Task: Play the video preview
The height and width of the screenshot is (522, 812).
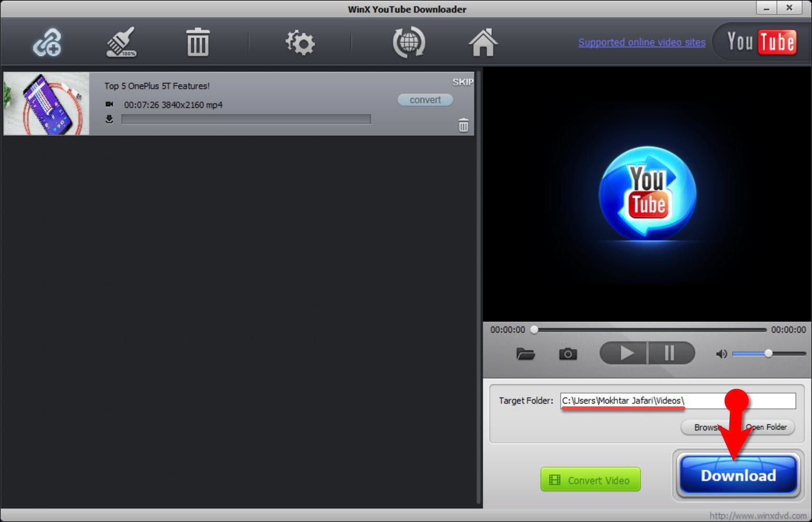Action: pyautogui.click(x=624, y=353)
